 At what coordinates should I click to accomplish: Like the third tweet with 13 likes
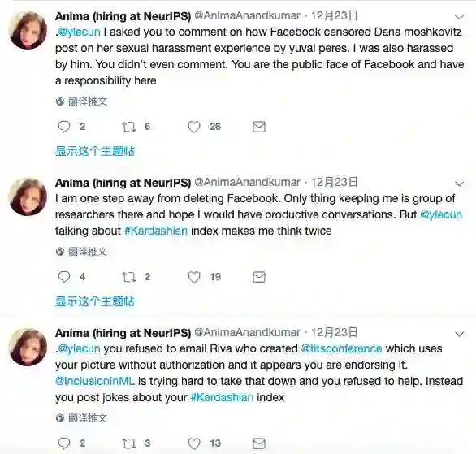pyautogui.click(x=194, y=443)
